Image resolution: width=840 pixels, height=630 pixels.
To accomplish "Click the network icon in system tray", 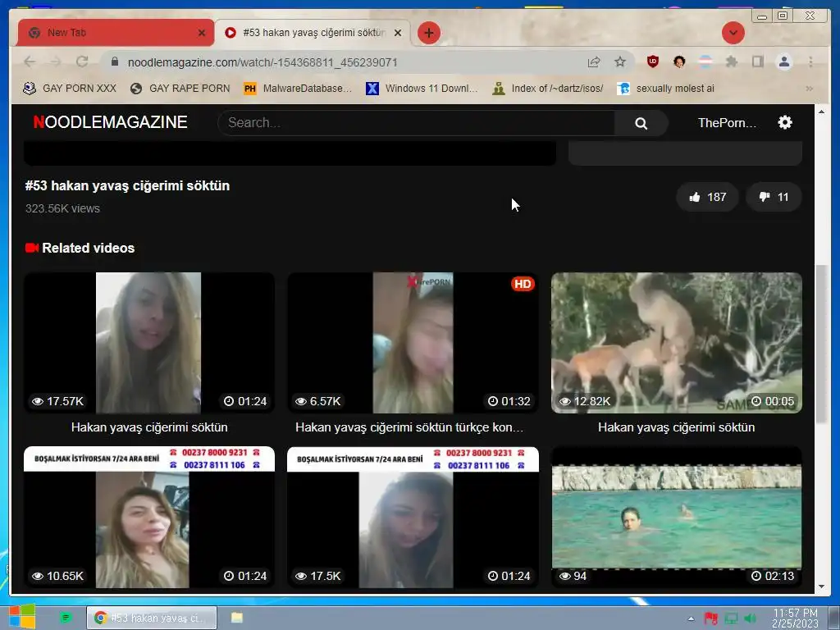I will click(x=731, y=619).
